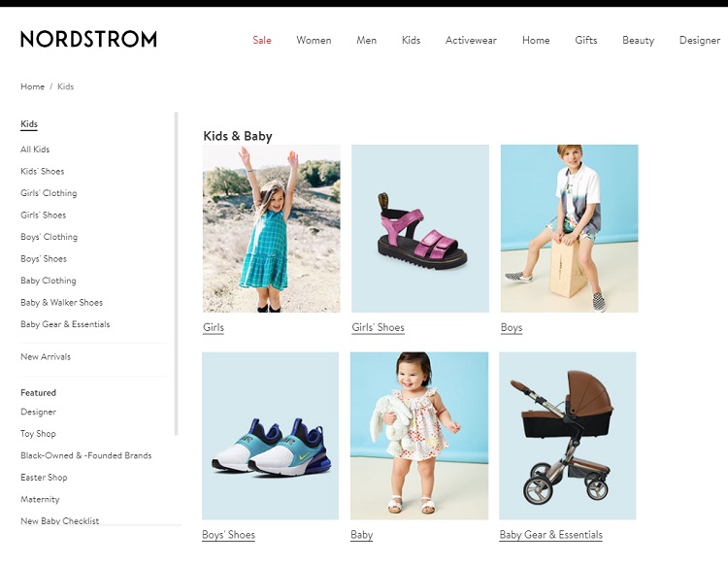Select Activewear in top navigation
Viewport: 728px width, 565px height.
[471, 40]
